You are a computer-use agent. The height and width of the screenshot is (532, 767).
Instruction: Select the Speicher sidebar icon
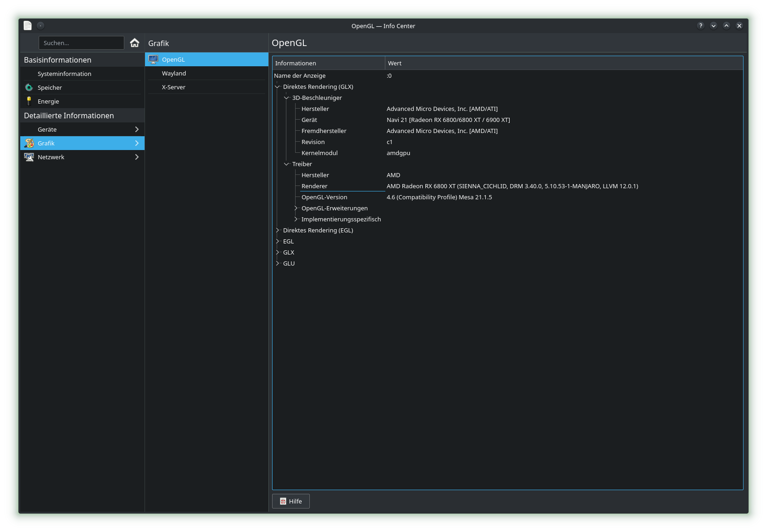click(x=29, y=87)
